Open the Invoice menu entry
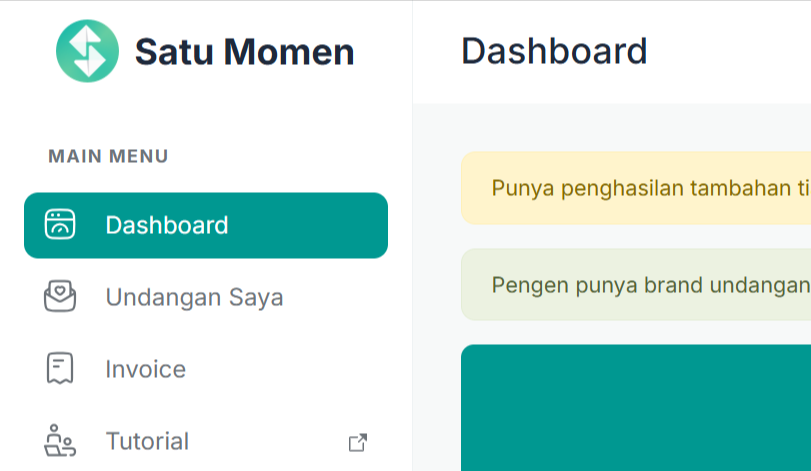This screenshot has width=811, height=471. (206, 369)
